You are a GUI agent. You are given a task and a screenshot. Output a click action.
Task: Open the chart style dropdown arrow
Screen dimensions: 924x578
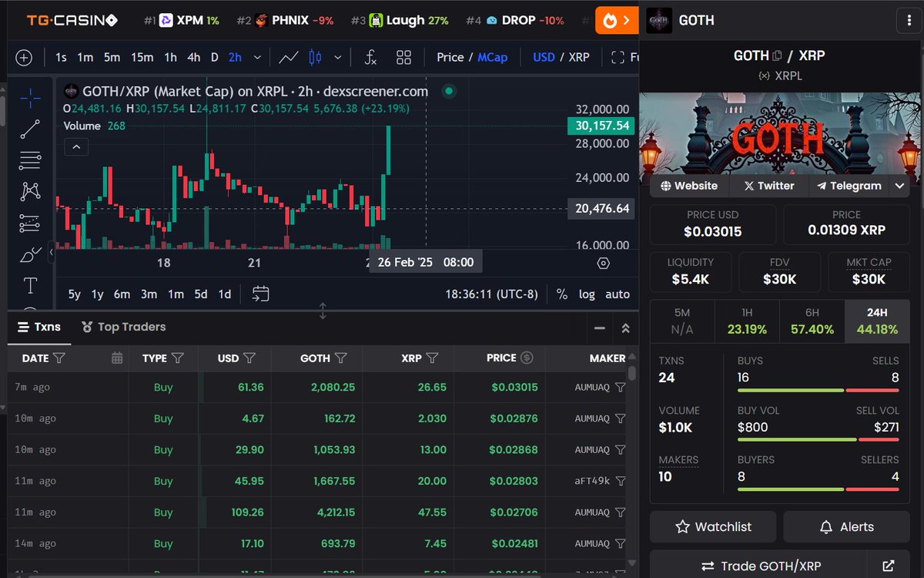click(x=337, y=57)
